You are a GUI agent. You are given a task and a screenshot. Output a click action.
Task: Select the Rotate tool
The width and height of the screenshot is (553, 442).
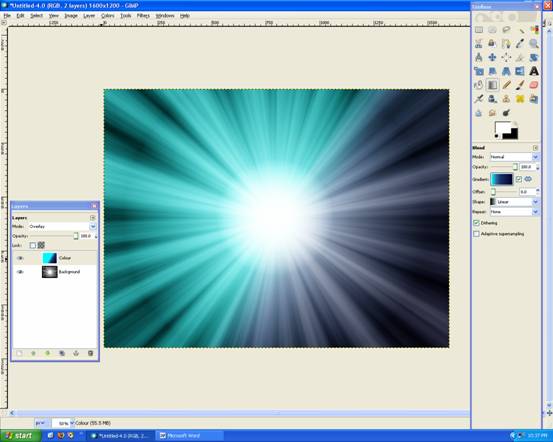(x=534, y=57)
